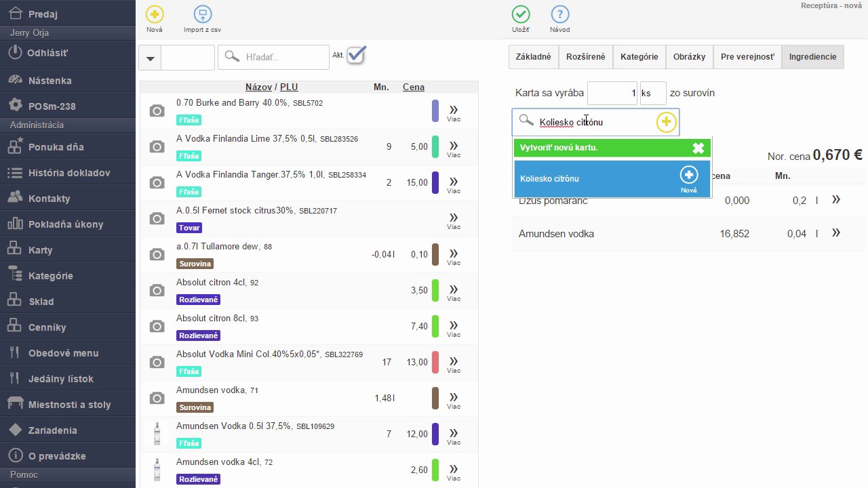Click camera icon for 0.70 Burke and Barry
868x488 pixels.
point(157,110)
